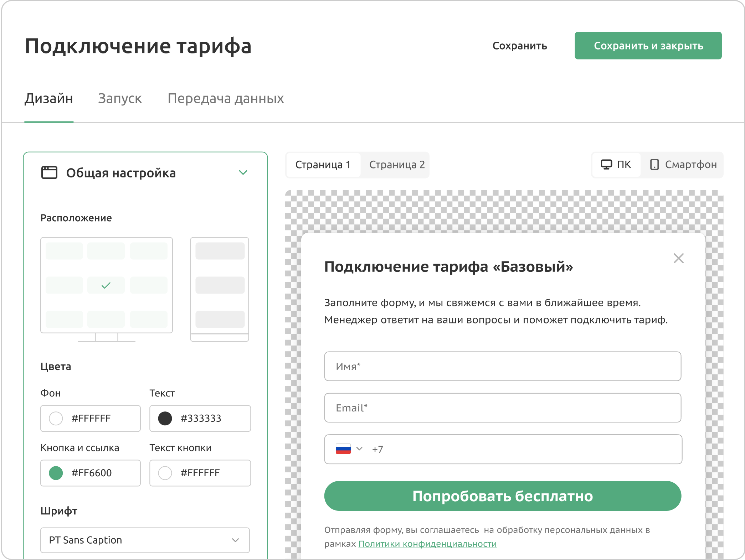745x560 pixels.
Task: Switch to the Дизайн tab
Action: 49,98
